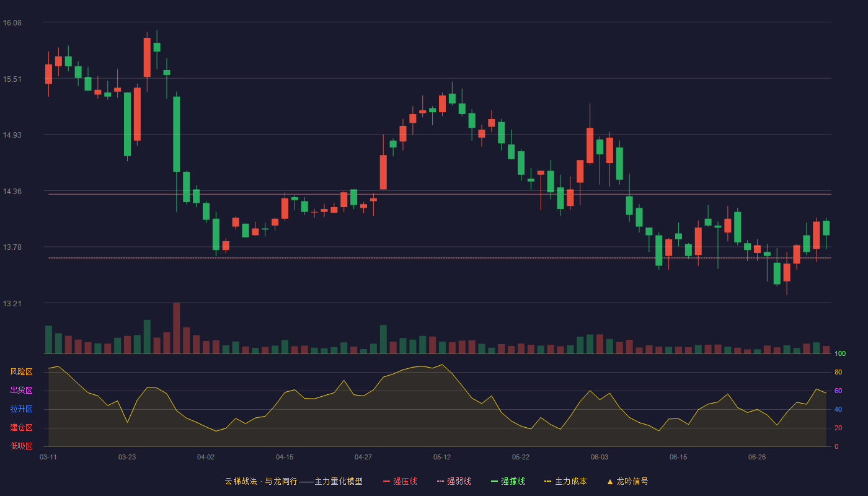
Task: Click the 06-15 date label
Action: 678,457
